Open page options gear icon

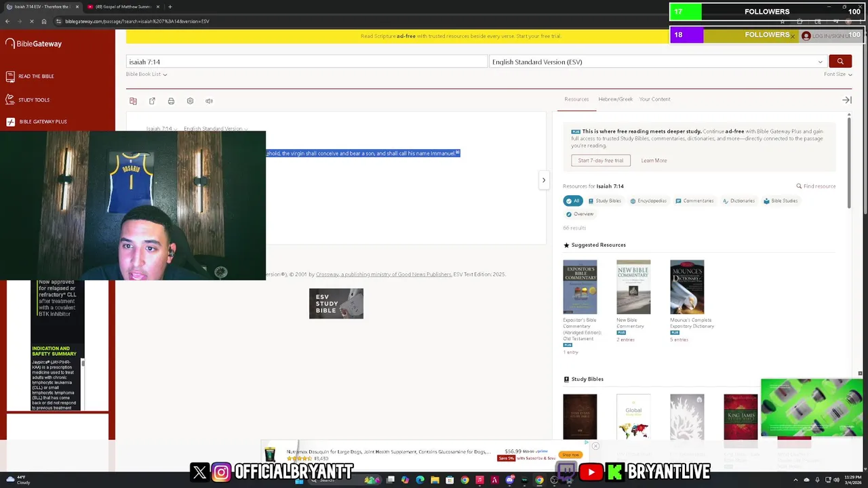click(190, 101)
